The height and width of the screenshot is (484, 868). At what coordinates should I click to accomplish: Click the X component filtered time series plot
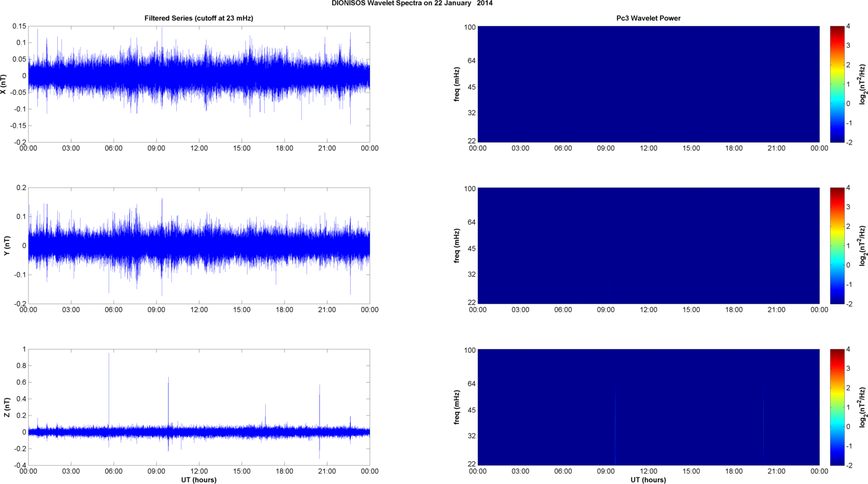pyautogui.click(x=199, y=84)
